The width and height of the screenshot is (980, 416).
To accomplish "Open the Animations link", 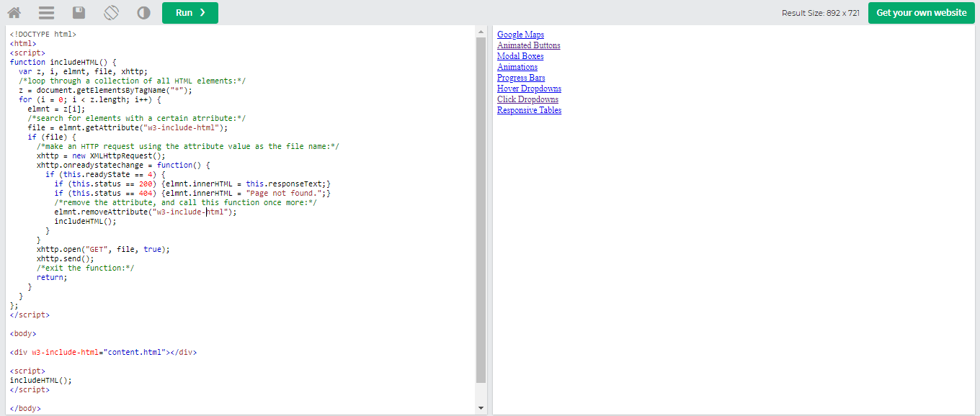I will (517, 67).
